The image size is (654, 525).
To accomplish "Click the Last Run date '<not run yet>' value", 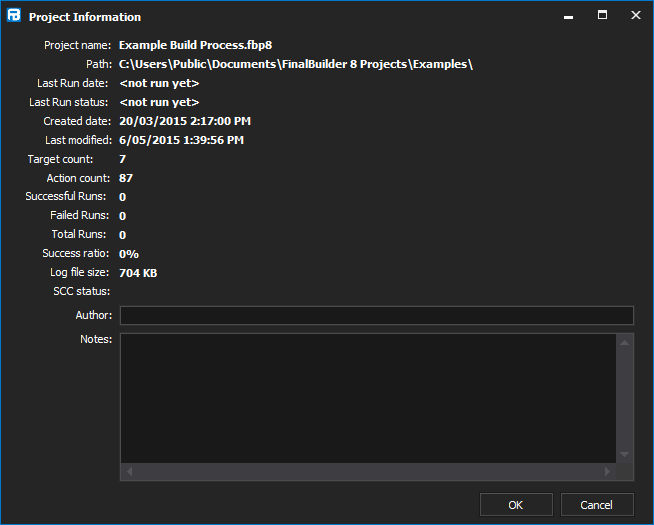I will (x=159, y=83).
